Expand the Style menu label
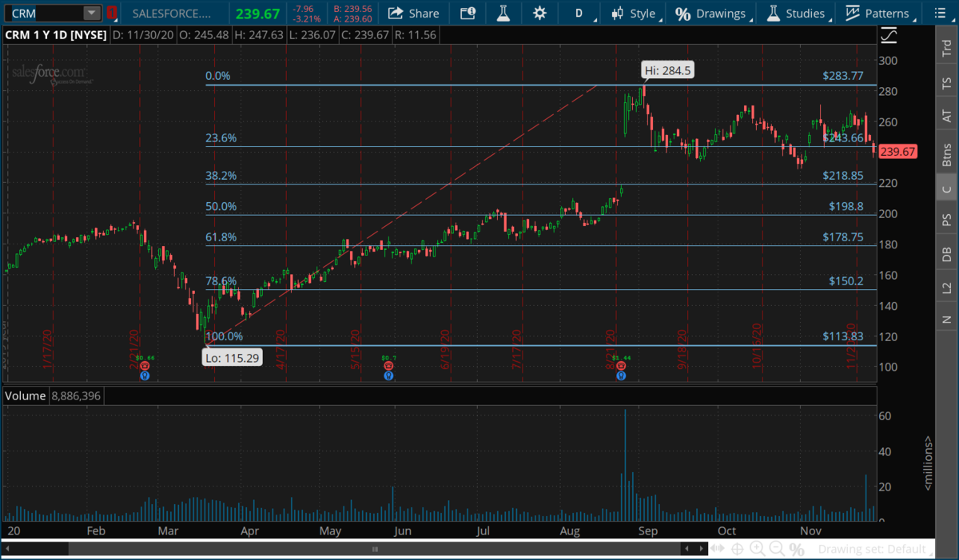 (x=643, y=14)
